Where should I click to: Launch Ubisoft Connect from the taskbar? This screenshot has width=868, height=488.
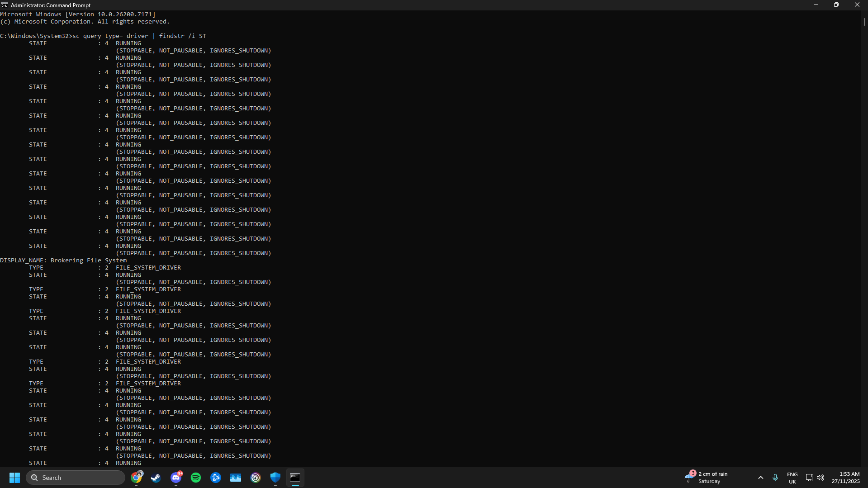point(256,478)
